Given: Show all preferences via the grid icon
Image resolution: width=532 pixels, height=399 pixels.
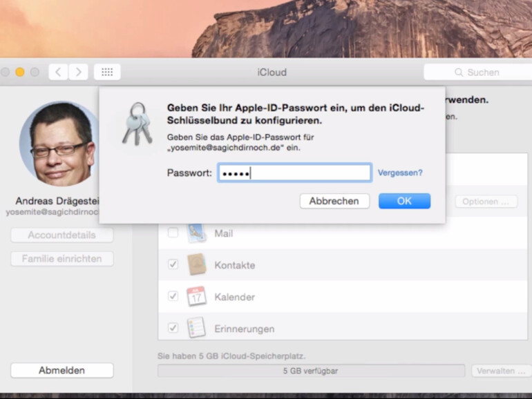Looking at the screenshot, I should (x=107, y=72).
